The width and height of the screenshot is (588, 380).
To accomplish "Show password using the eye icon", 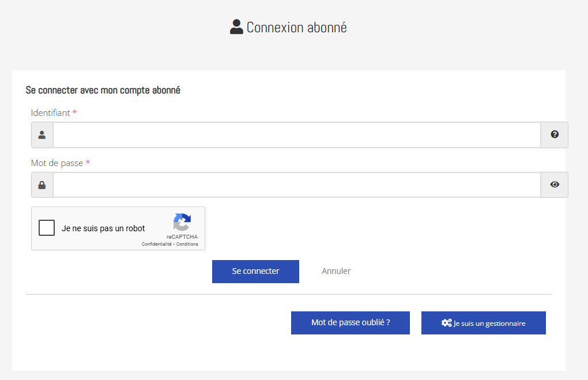I will pos(555,185).
